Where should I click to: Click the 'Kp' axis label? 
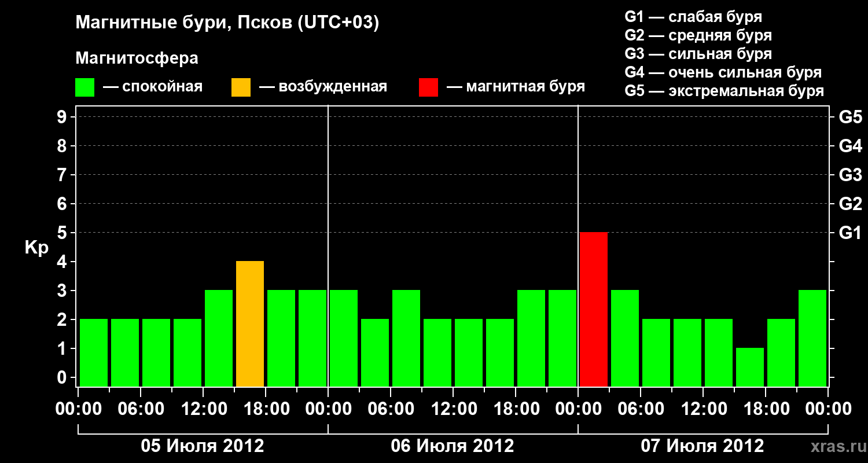pos(36,248)
